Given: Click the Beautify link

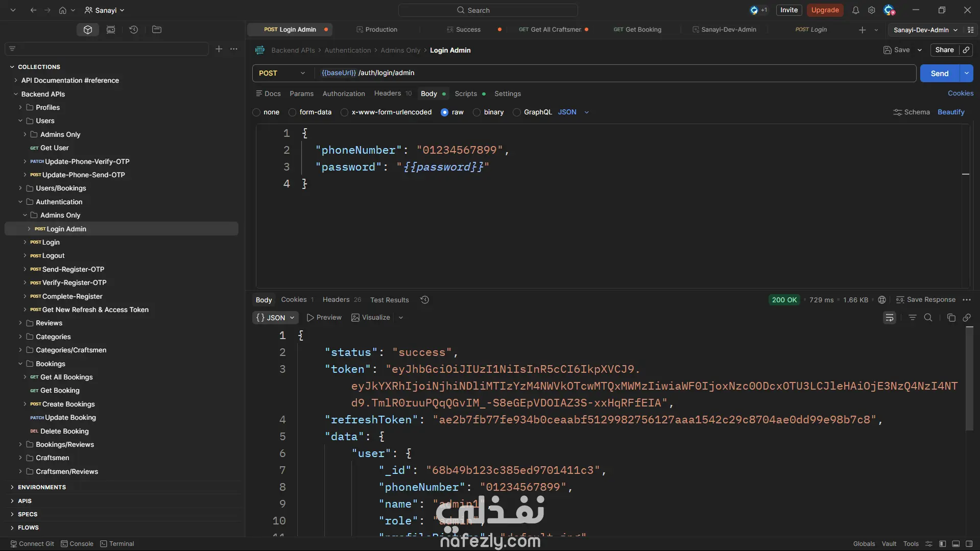Looking at the screenshot, I should click(x=951, y=112).
